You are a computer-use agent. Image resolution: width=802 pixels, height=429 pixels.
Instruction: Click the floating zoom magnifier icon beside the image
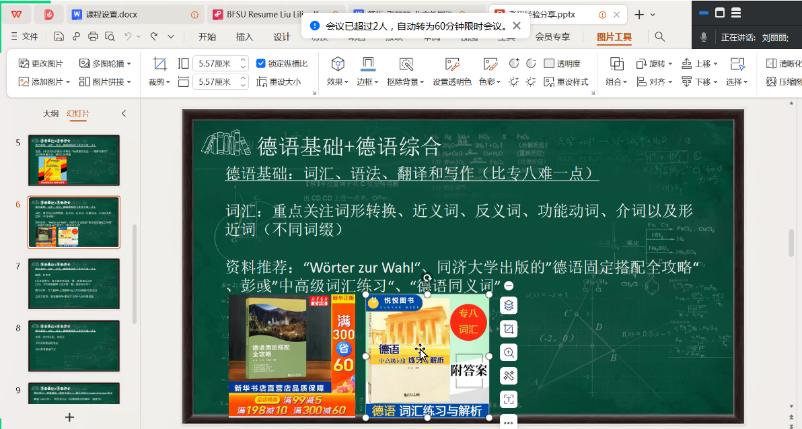(509, 353)
